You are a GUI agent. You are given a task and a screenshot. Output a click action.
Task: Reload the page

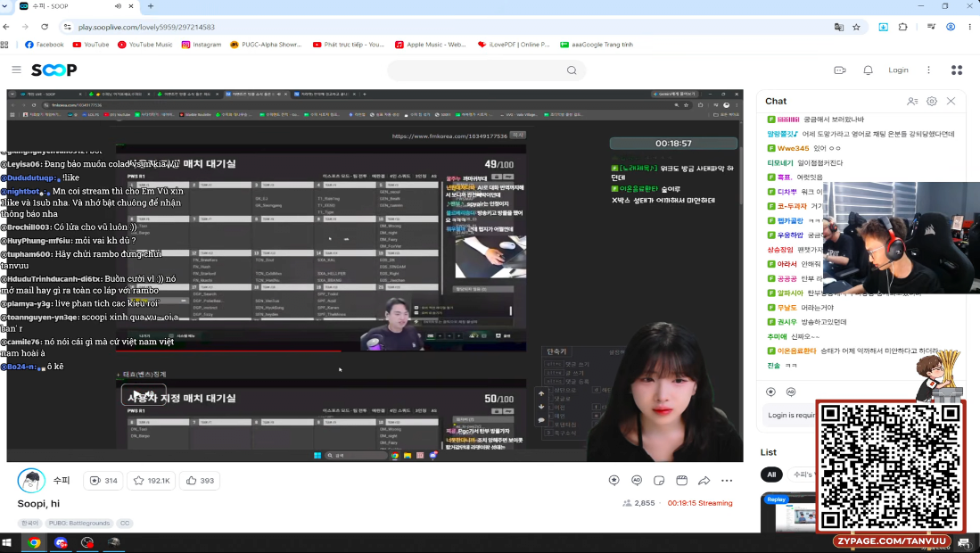[x=45, y=27]
